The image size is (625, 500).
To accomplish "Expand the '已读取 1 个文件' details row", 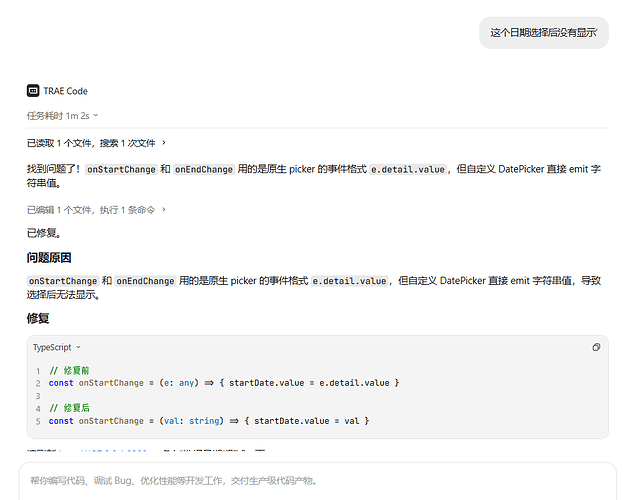I will (x=96, y=143).
